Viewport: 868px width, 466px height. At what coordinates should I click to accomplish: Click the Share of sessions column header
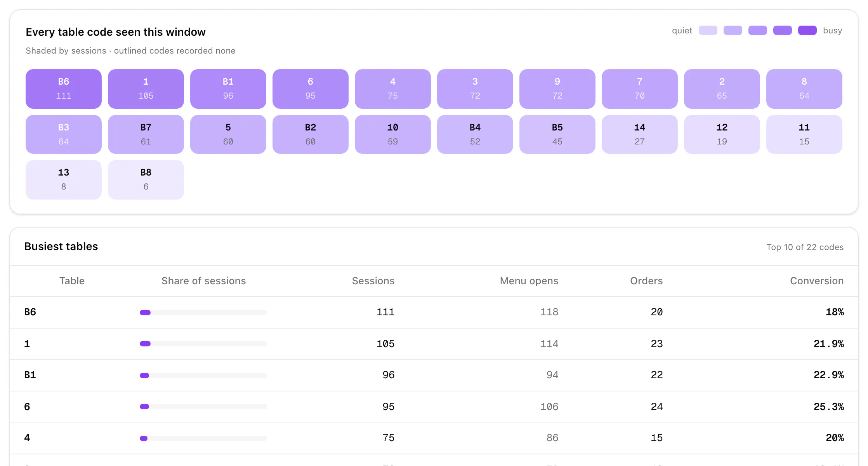tap(204, 281)
